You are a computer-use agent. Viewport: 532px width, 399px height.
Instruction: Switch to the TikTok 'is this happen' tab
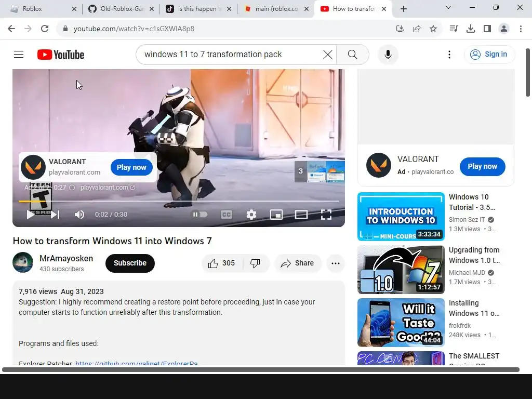pyautogui.click(x=199, y=9)
